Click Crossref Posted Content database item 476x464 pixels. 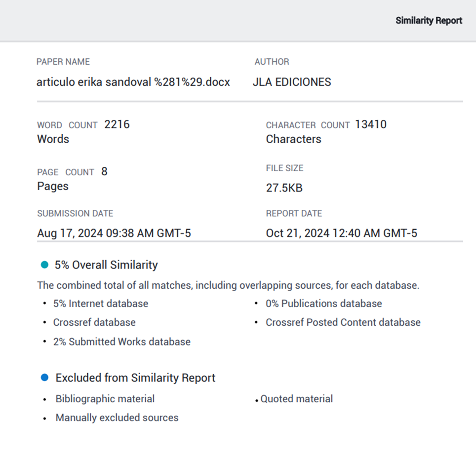tap(343, 322)
